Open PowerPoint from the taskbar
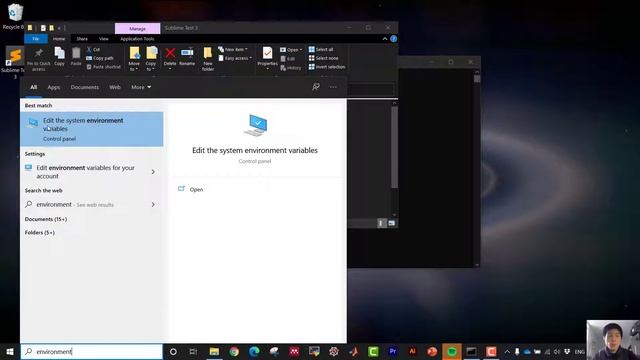This screenshot has width=640, height=360. tap(432, 351)
